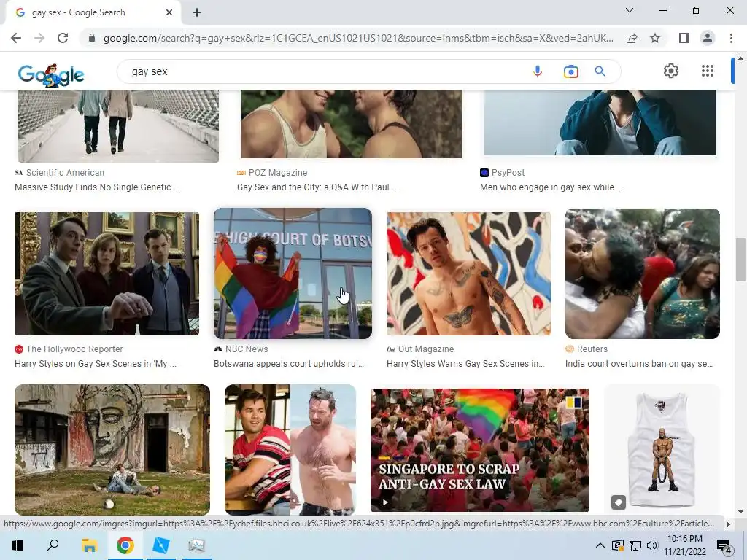The width and height of the screenshot is (747, 560).
Task: Click the padlock site info icon
Action: pyautogui.click(x=92, y=38)
